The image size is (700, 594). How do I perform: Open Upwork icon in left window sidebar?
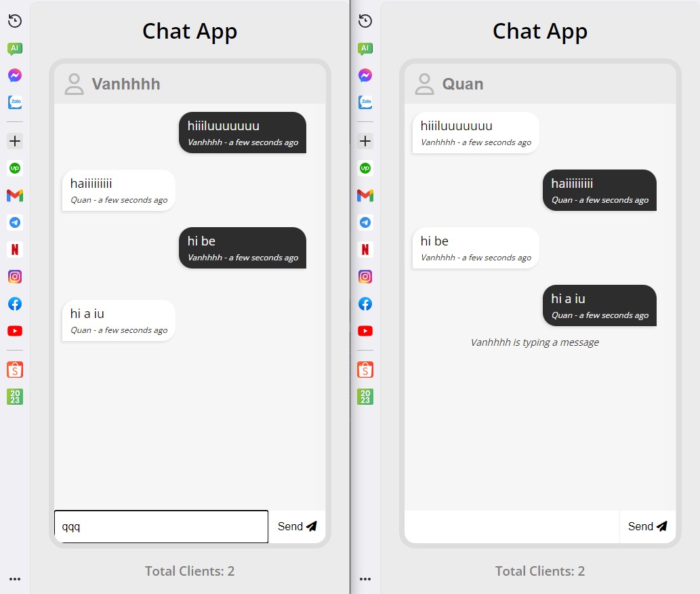click(15, 168)
